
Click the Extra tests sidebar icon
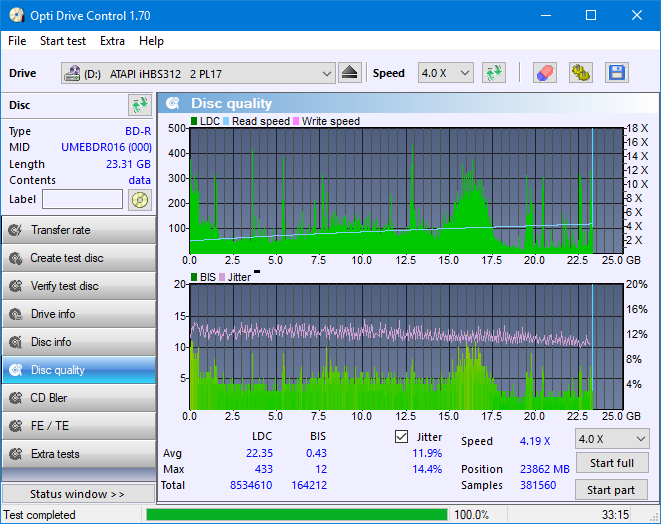(x=16, y=454)
